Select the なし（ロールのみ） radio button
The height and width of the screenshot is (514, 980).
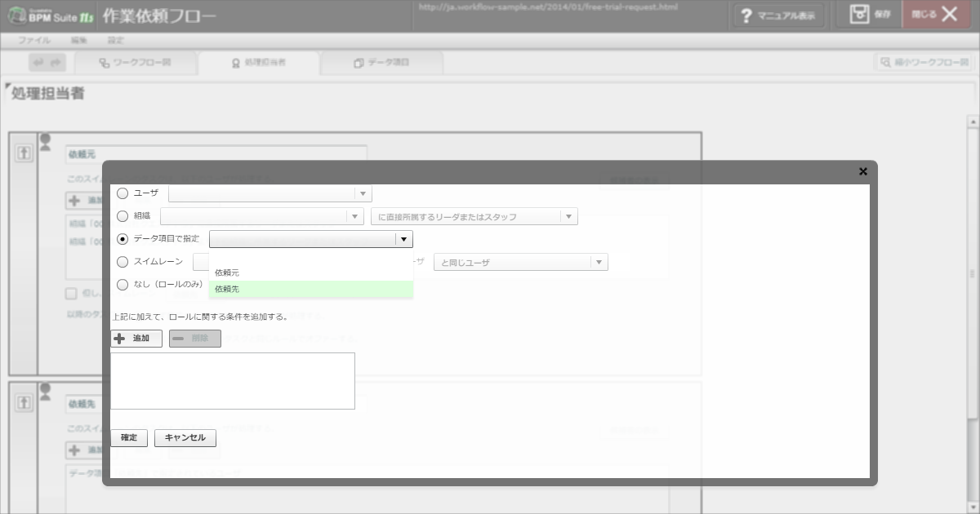tap(122, 285)
